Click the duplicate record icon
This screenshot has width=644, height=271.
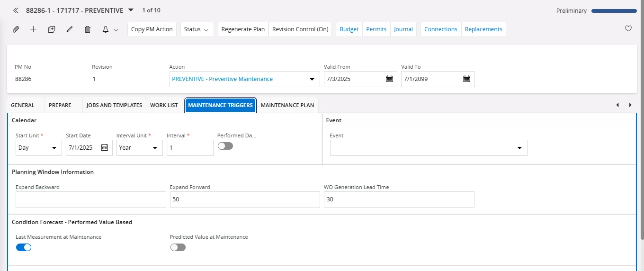coord(52,29)
